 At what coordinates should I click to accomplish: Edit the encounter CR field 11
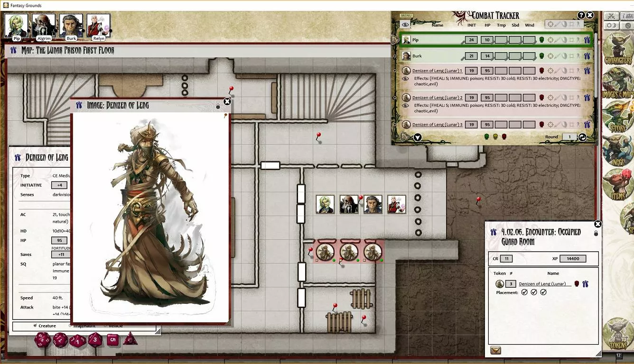[x=506, y=258]
